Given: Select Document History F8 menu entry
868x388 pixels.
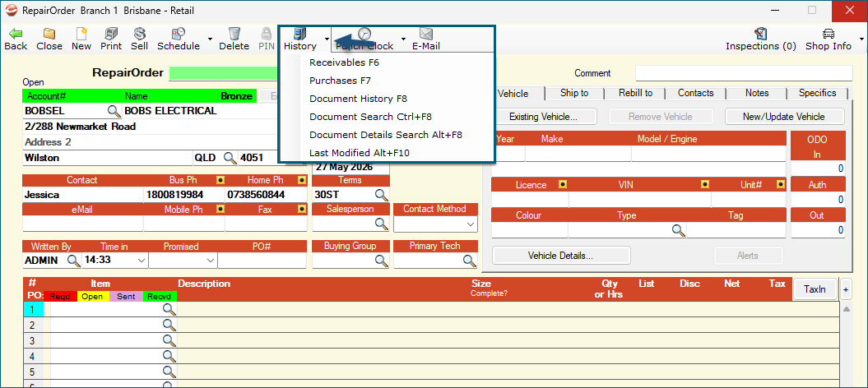Looking at the screenshot, I should 358,99.
